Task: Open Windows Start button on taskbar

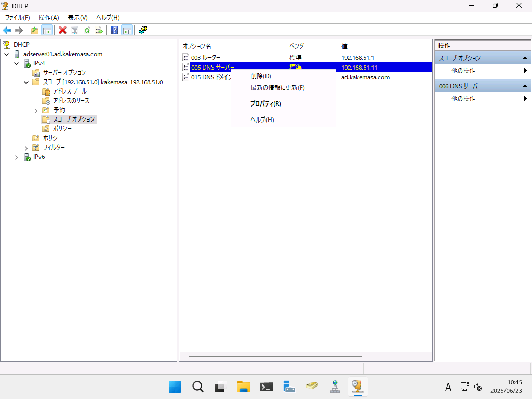Action: (175, 387)
